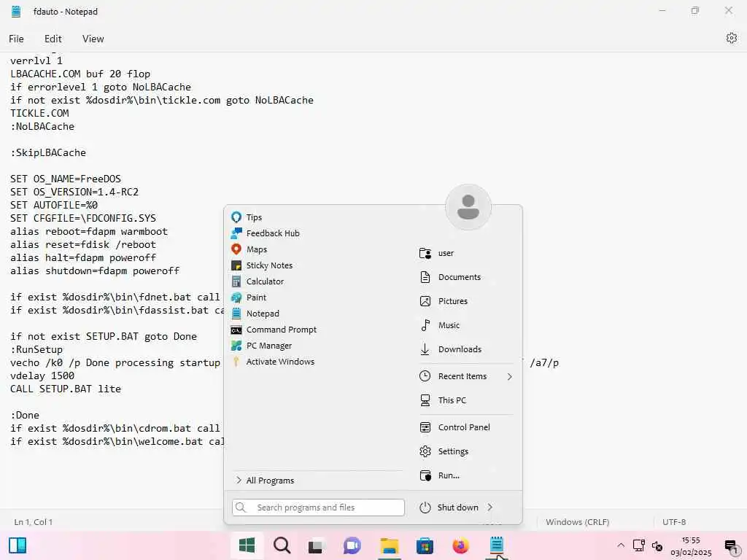Click the user account avatar
This screenshot has height=560, width=747.
point(468,207)
